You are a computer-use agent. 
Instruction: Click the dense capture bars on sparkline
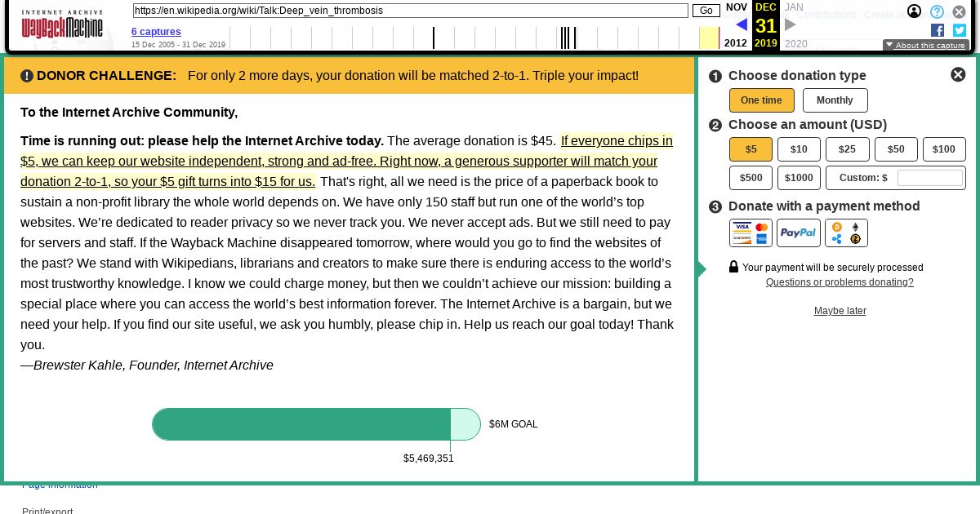coord(568,38)
